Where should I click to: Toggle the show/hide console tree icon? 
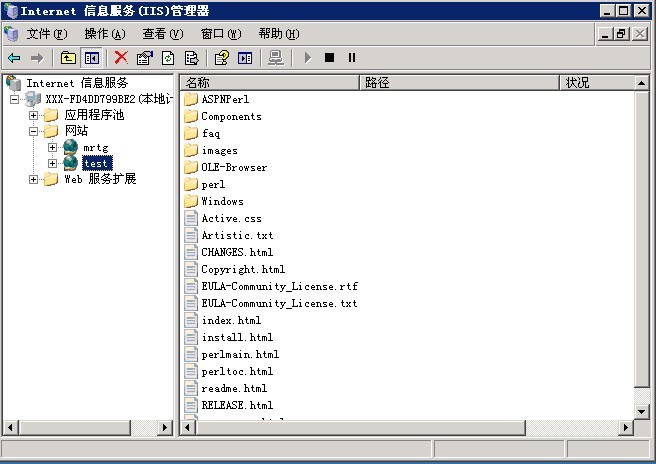point(91,58)
